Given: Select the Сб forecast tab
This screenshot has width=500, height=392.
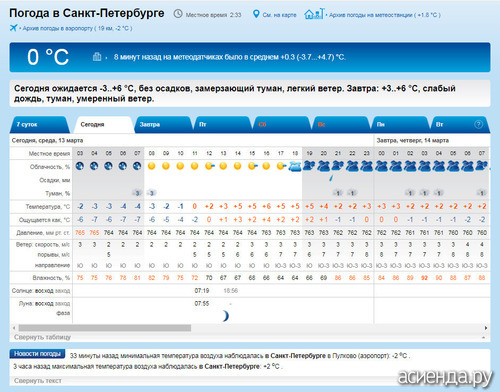Looking at the screenshot, I should pyautogui.click(x=262, y=124).
